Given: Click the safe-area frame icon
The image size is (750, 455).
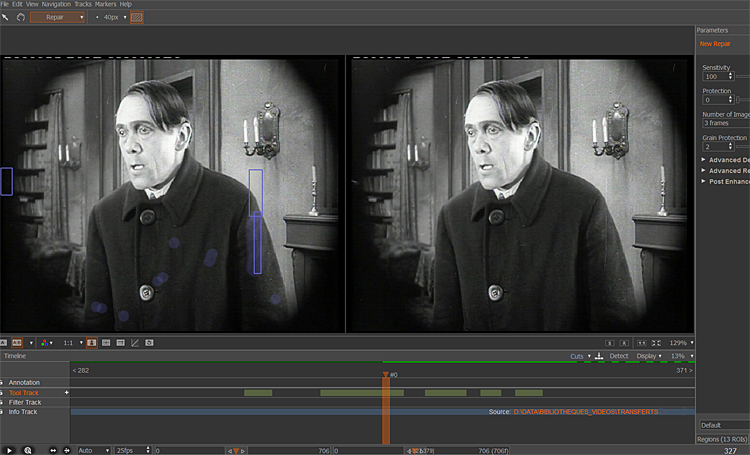Looking at the screenshot, I should pos(106,343).
